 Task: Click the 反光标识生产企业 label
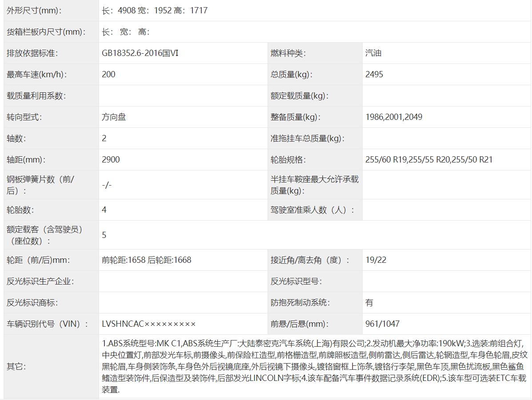[40, 282]
